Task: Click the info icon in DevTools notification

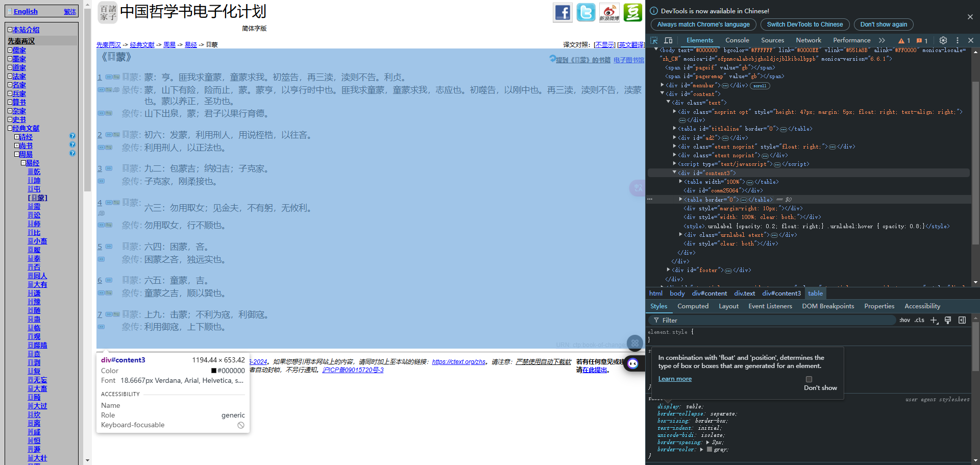Action: (x=654, y=11)
